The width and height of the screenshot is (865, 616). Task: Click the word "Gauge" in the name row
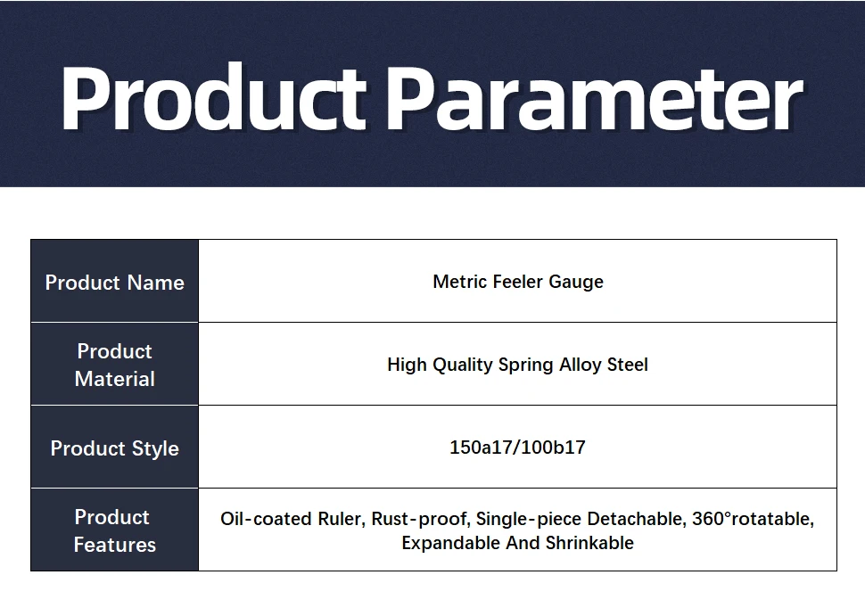[x=576, y=282]
